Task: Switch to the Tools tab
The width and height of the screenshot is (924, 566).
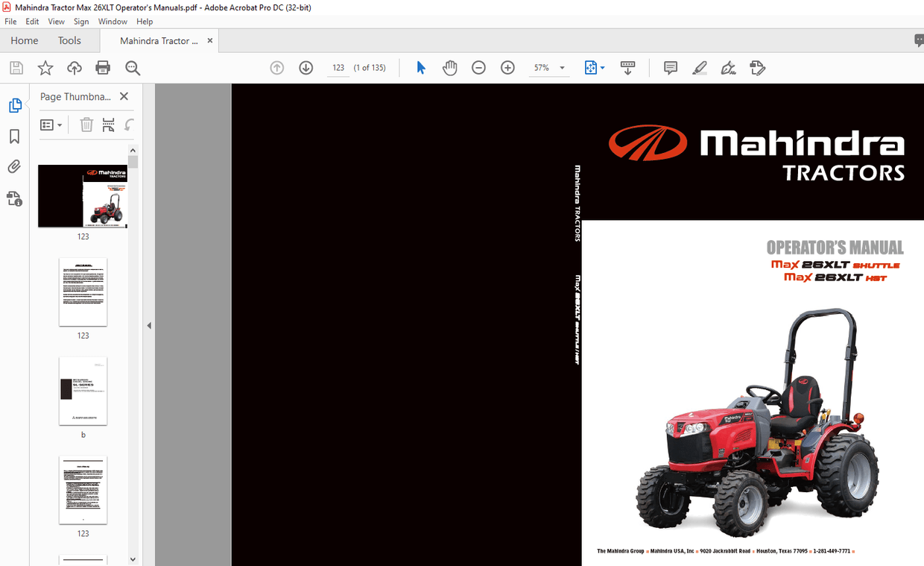Action: [x=69, y=40]
